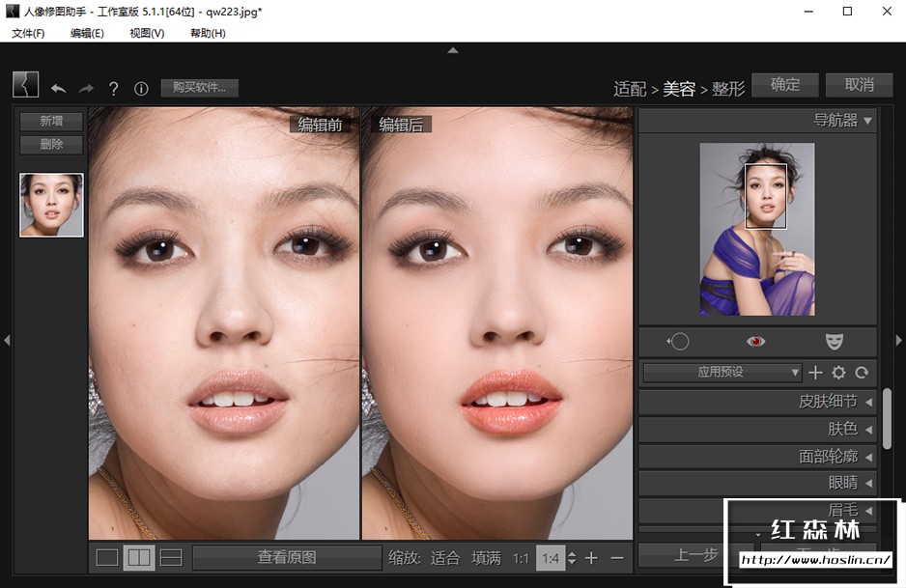906x588 pixels.
Task: Toggle the red eye preview icon
Action: [755, 342]
